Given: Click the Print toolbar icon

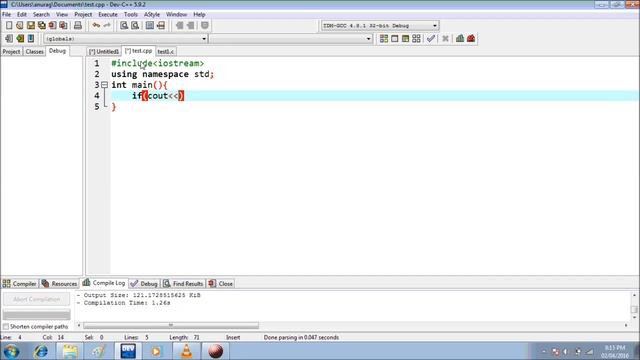Looking at the screenshot, I should click(78, 25).
